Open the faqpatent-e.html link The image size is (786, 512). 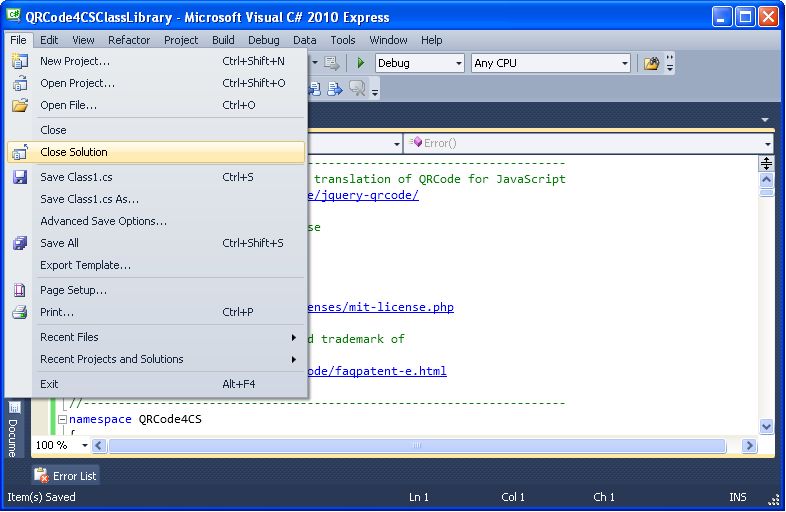tap(377, 371)
